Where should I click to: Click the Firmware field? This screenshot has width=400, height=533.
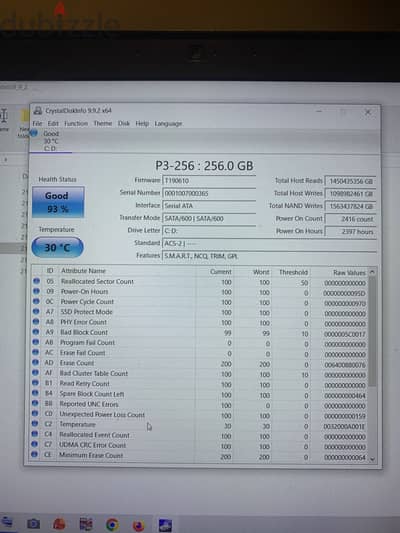[x=209, y=180]
